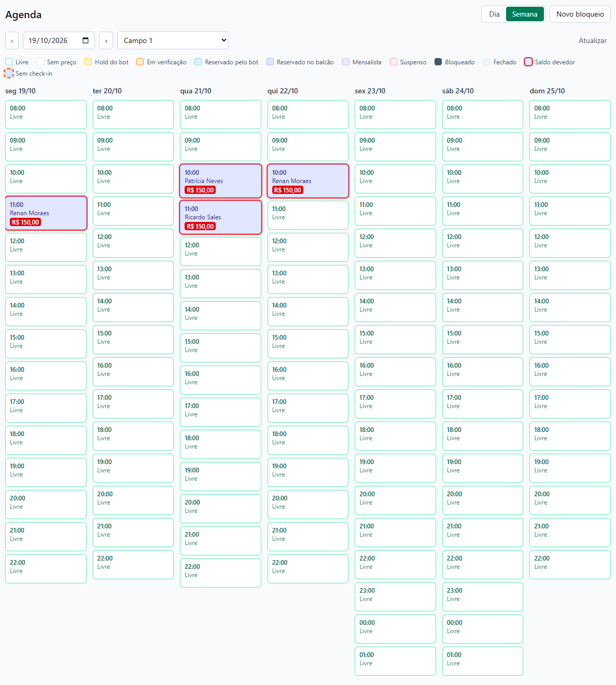Select the 01:00 free slot on sáb 24/10
The height and width of the screenshot is (685, 616).
coord(483,661)
